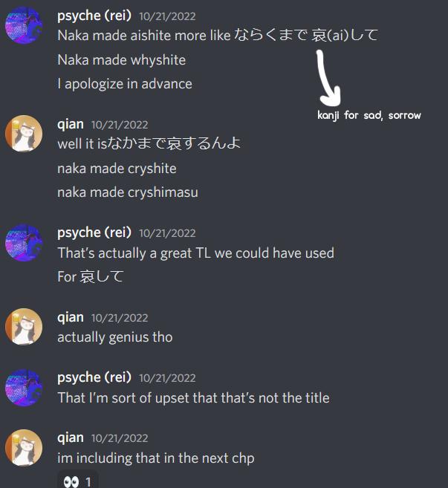This screenshot has height=488, width=448.
Task: Click the 'kanji for sad, sorrow' annotation
Action: coord(369,115)
